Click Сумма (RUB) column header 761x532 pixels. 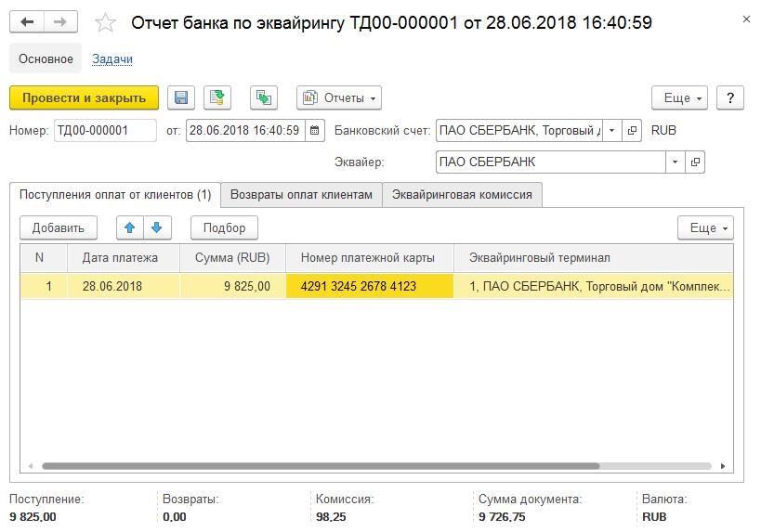tap(233, 258)
